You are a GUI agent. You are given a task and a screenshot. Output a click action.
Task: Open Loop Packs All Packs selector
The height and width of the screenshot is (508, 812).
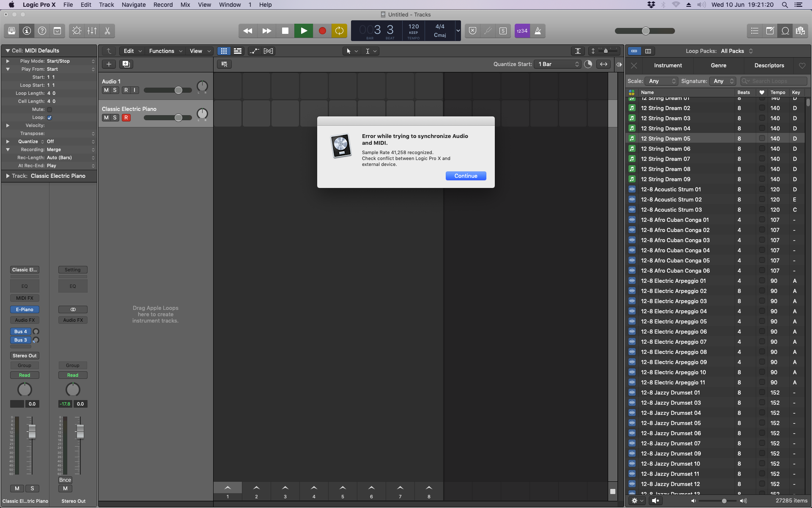[x=737, y=51]
